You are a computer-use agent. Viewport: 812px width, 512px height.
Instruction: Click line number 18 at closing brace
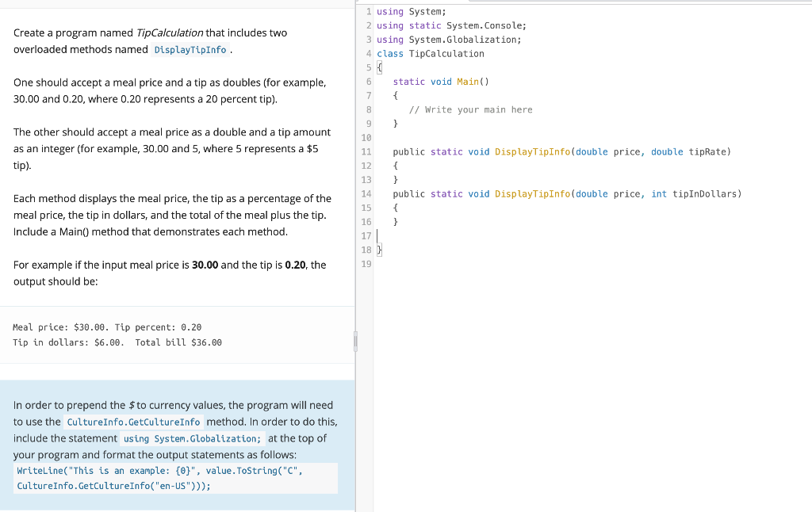(366, 250)
